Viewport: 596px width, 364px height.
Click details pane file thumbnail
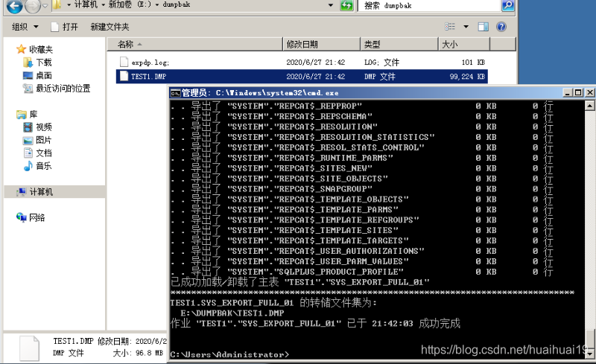coord(29,348)
